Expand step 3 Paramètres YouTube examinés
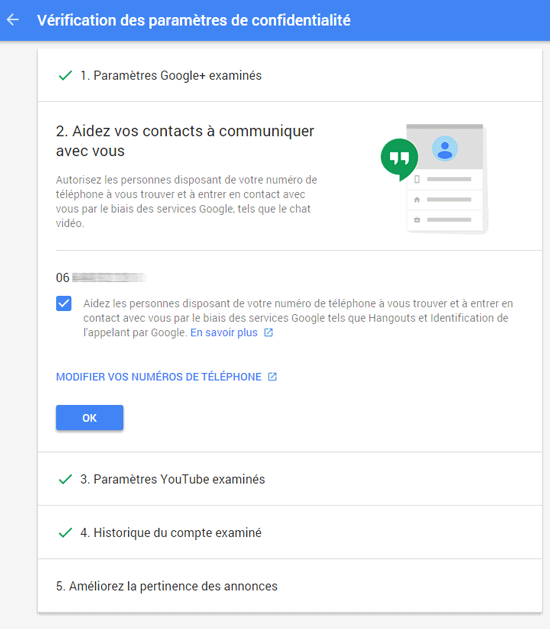 coord(290,479)
